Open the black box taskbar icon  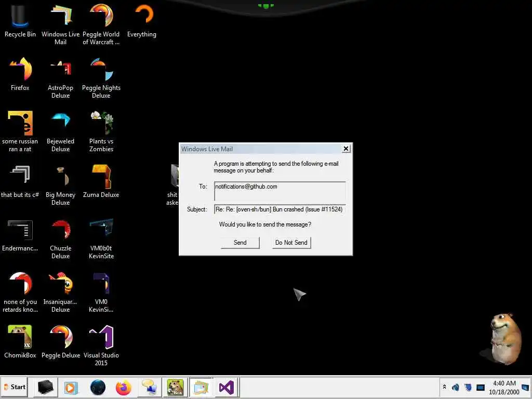click(x=45, y=388)
